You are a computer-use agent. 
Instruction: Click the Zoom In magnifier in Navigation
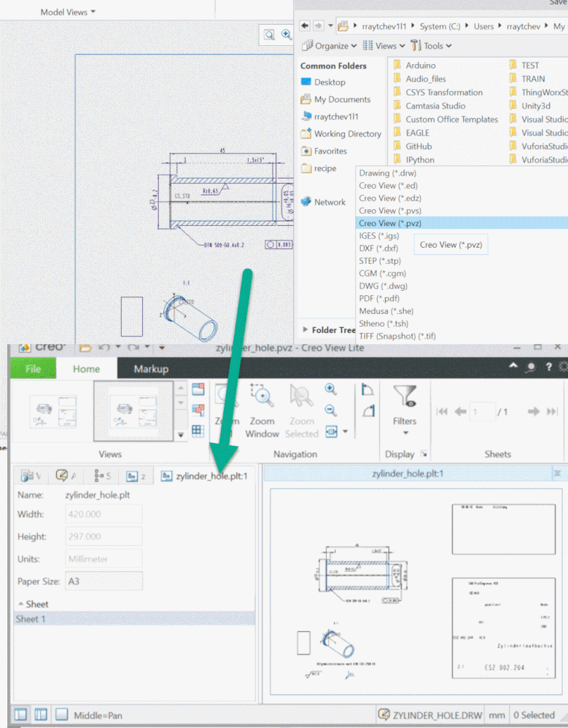click(x=330, y=389)
